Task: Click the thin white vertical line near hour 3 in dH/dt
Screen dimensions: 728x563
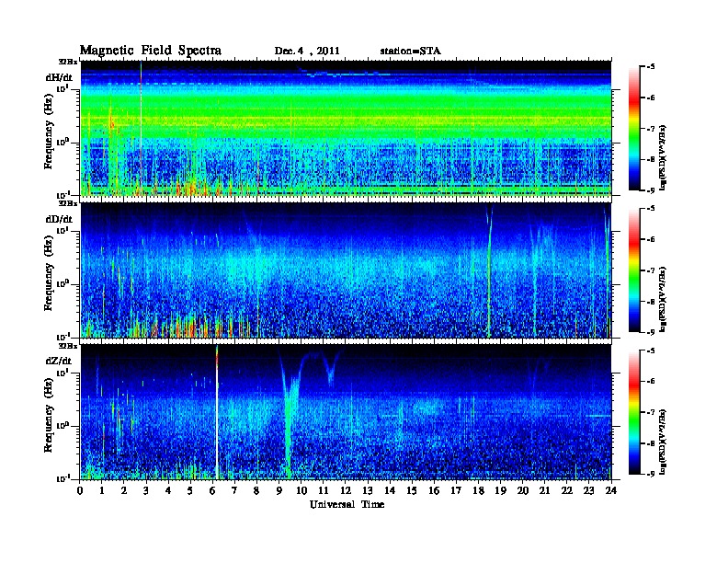Action: coord(142,128)
